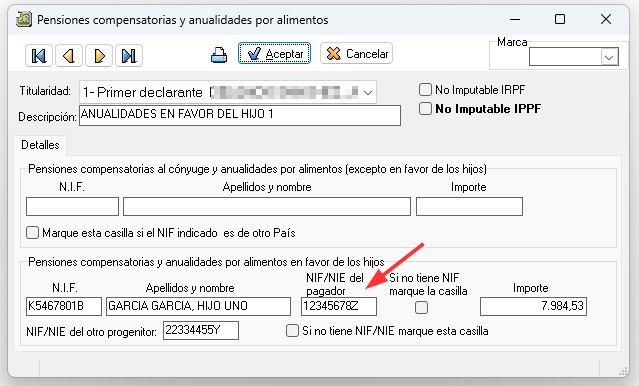The image size is (639, 386).
Task: Click the otro progenitor NIF field 22334455Y
Action: 201,331
